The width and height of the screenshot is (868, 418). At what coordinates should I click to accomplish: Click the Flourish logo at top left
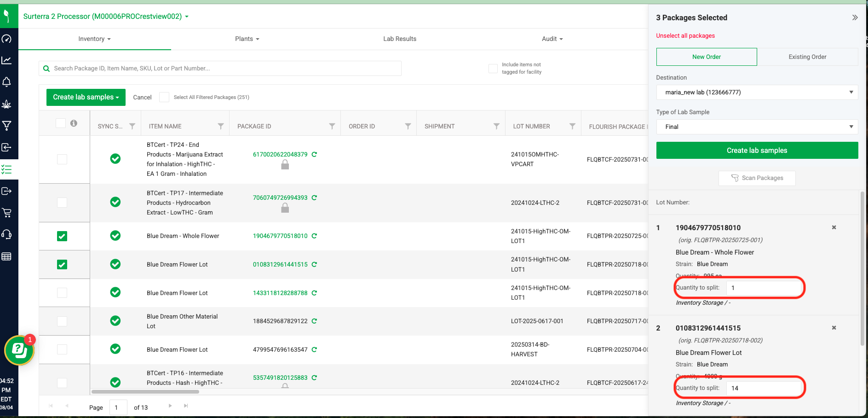click(x=6, y=16)
